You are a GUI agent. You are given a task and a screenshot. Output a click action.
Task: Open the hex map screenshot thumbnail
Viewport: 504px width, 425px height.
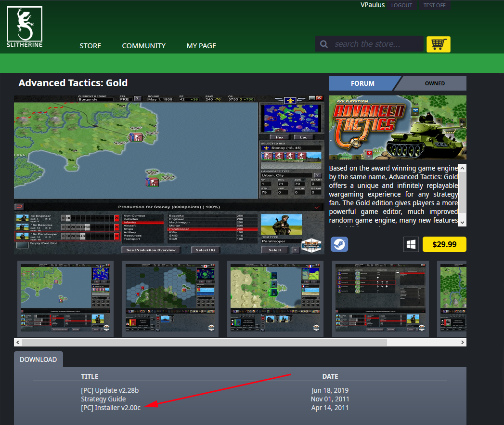[170, 299]
